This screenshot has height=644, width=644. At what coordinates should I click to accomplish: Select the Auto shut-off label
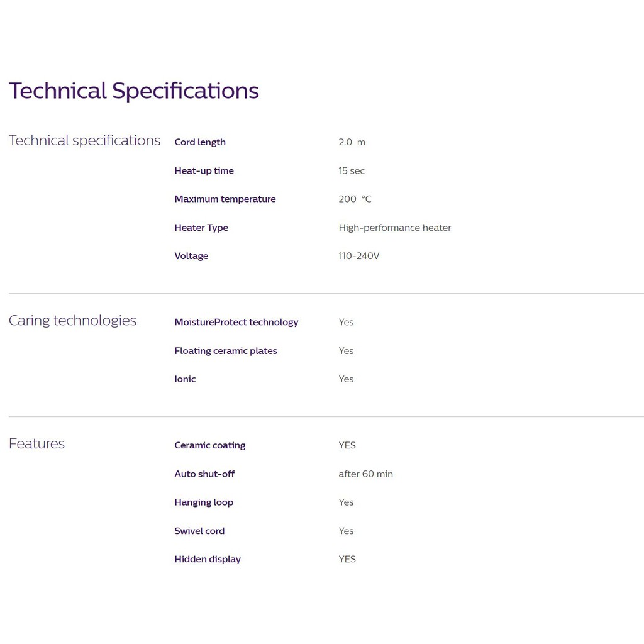204,474
